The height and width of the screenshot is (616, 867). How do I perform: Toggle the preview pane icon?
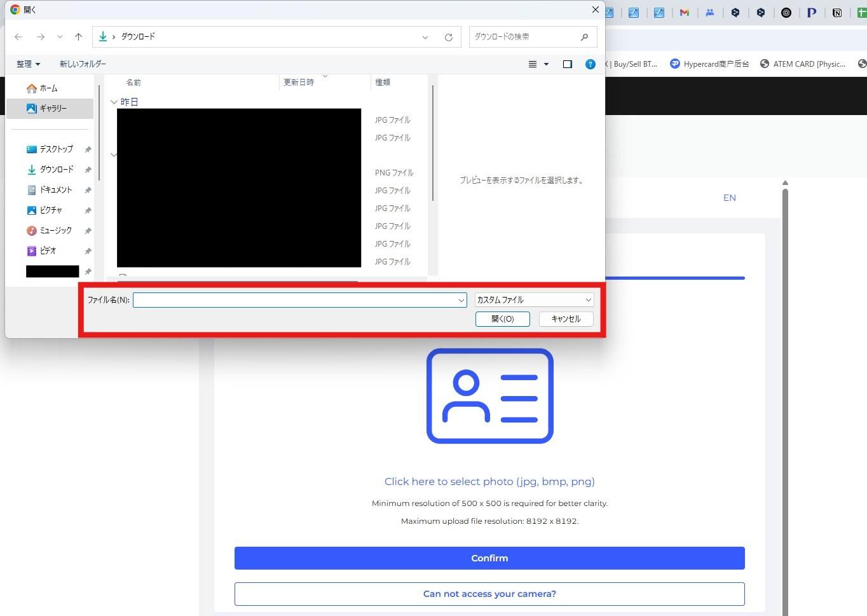pos(567,64)
